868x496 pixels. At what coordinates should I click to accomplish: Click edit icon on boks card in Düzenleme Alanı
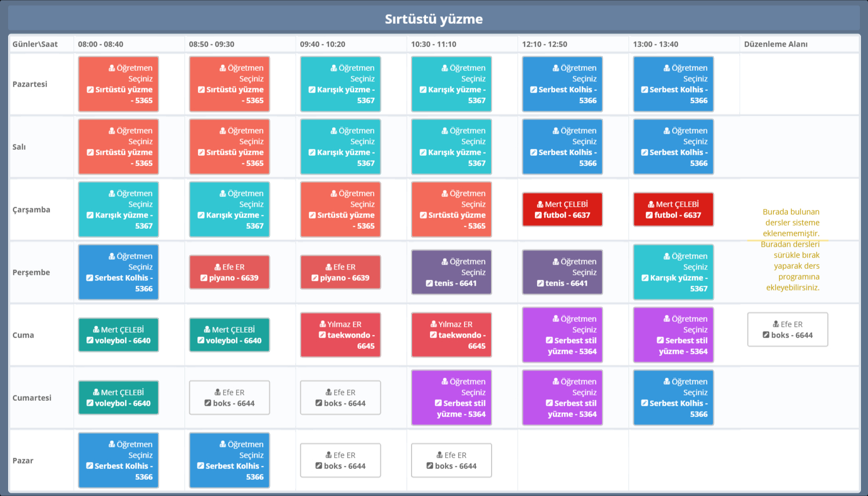766,335
